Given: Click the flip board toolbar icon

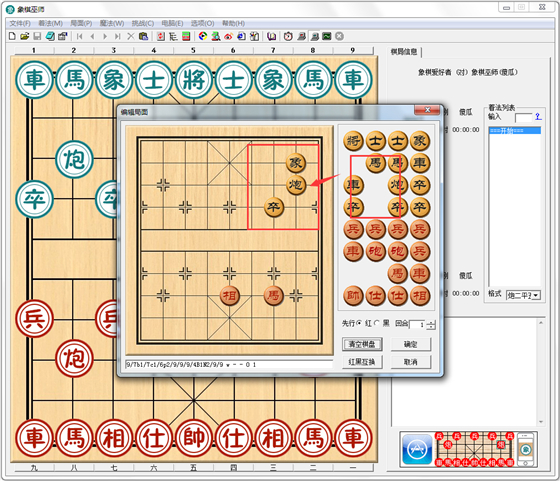Looking at the screenshot, I should tap(161, 36).
